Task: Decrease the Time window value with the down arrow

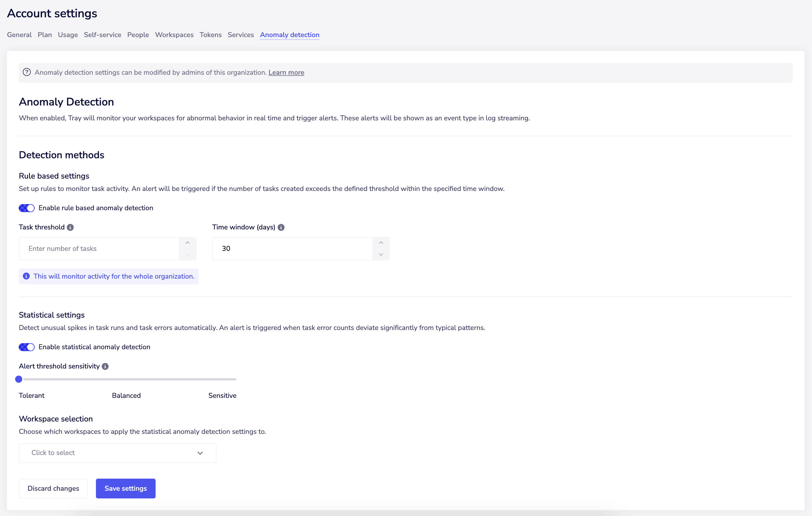Action: click(x=381, y=255)
